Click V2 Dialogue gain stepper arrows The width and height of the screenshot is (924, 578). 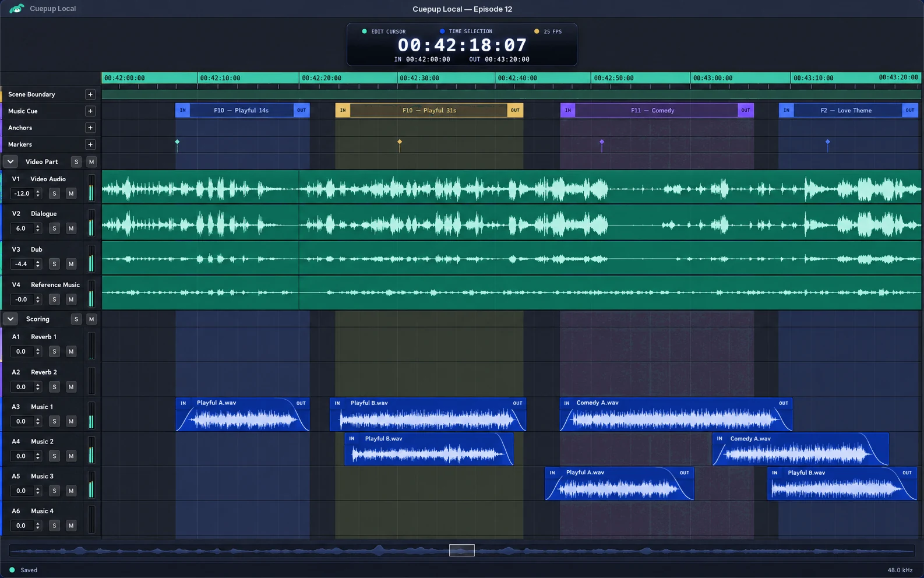[x=38, y=228]
